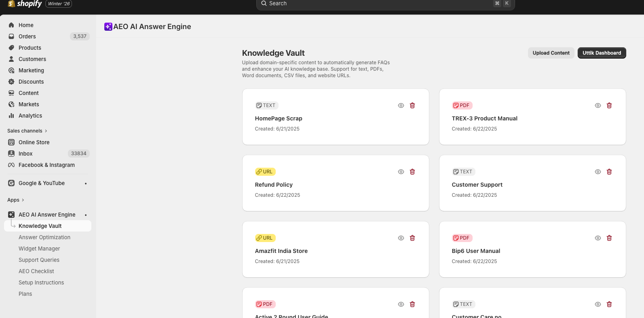
Task: Open the Plans page
Action: (25, 294)
